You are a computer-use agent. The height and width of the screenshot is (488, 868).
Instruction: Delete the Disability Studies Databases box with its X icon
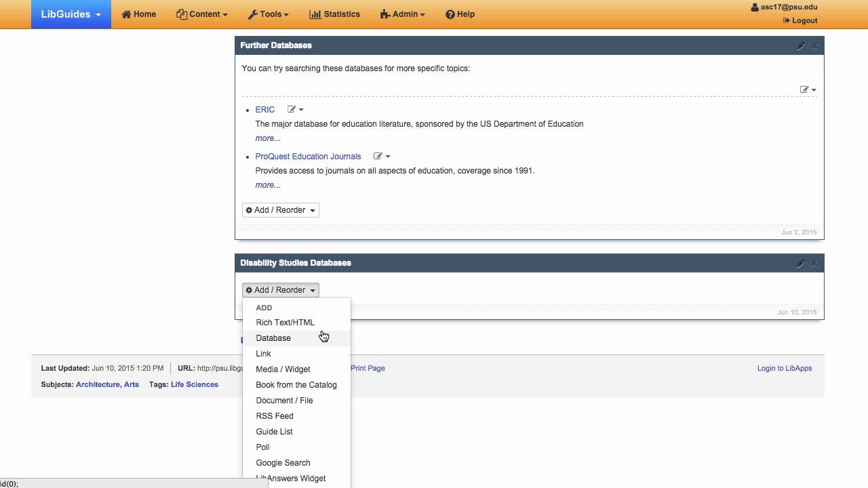[814, 263]
